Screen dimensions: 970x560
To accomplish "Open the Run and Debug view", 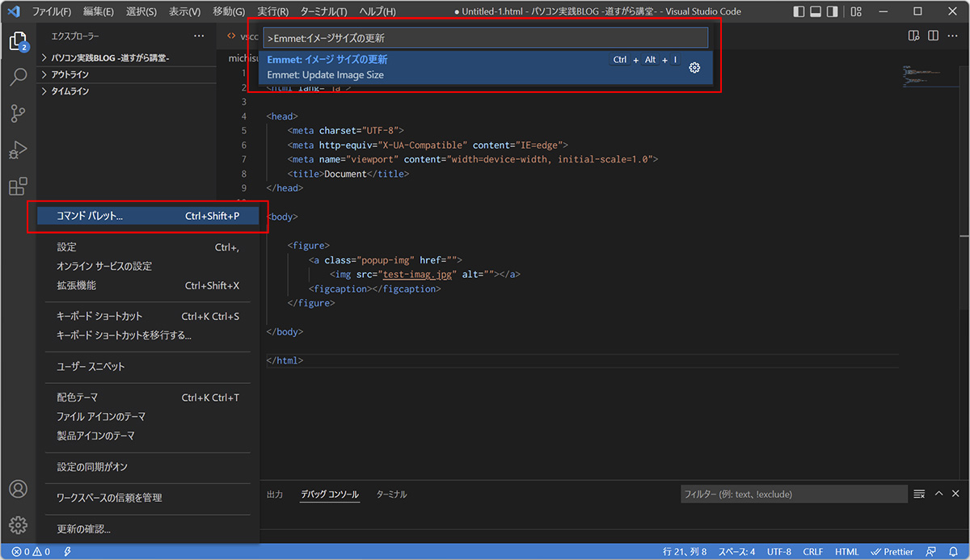I will point(18,150).
